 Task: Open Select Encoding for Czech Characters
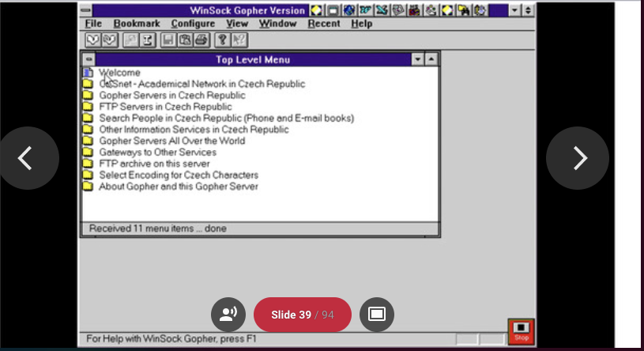179,175
